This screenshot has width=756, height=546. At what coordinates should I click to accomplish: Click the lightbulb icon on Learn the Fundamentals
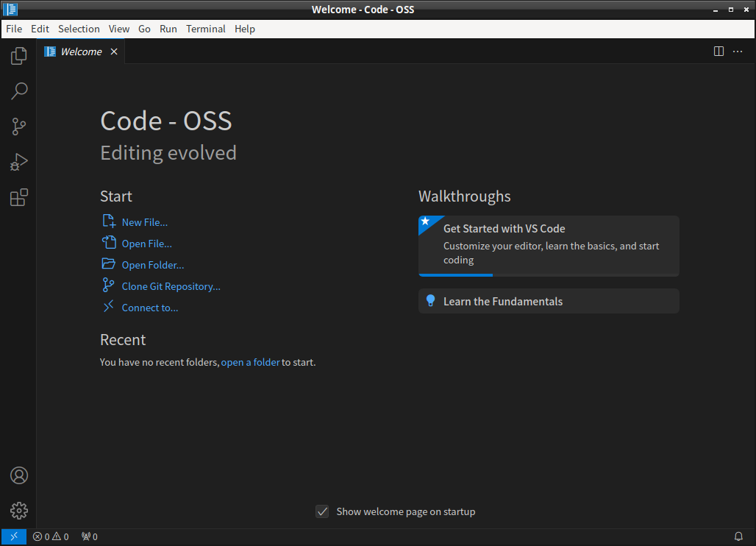coord(430,301)
